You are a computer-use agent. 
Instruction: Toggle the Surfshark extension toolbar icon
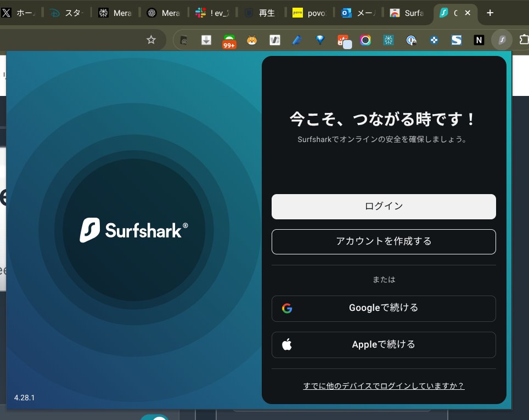[502, 40]
